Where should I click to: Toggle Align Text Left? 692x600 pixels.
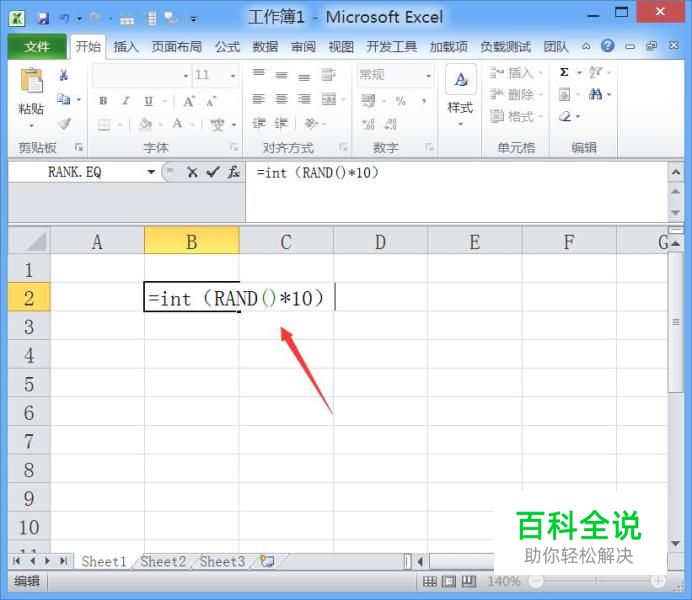point(258,99)
